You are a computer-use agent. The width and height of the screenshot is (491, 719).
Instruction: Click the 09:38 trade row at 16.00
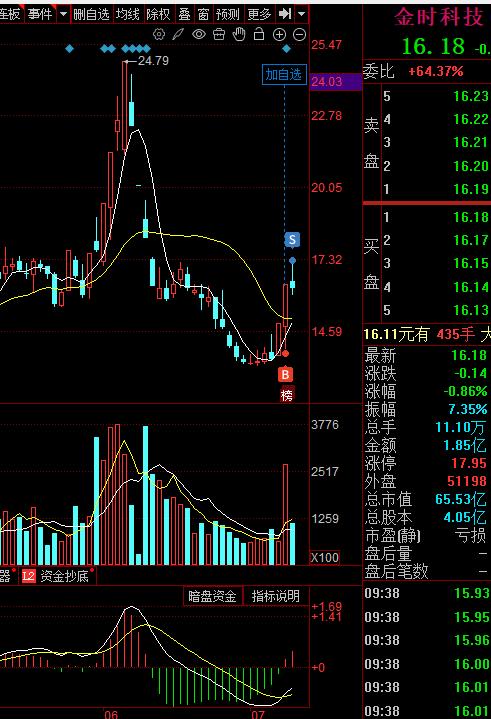[x=427, y=664]
